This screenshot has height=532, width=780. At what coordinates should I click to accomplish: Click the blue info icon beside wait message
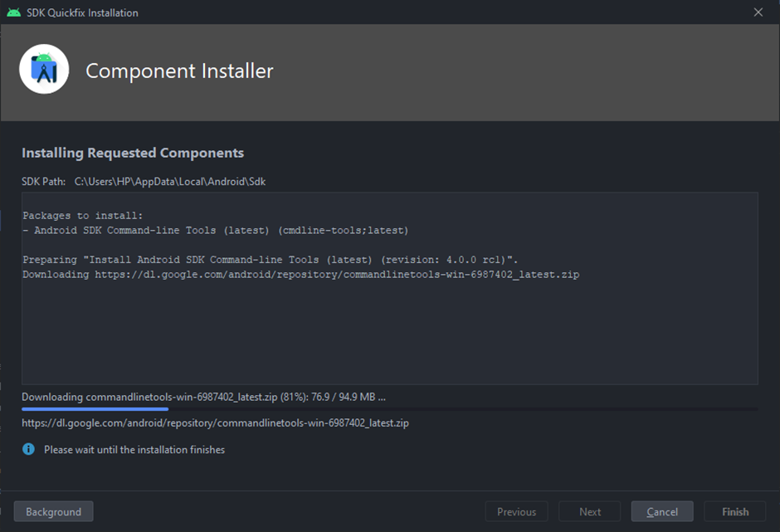click(x=29, y=449)
